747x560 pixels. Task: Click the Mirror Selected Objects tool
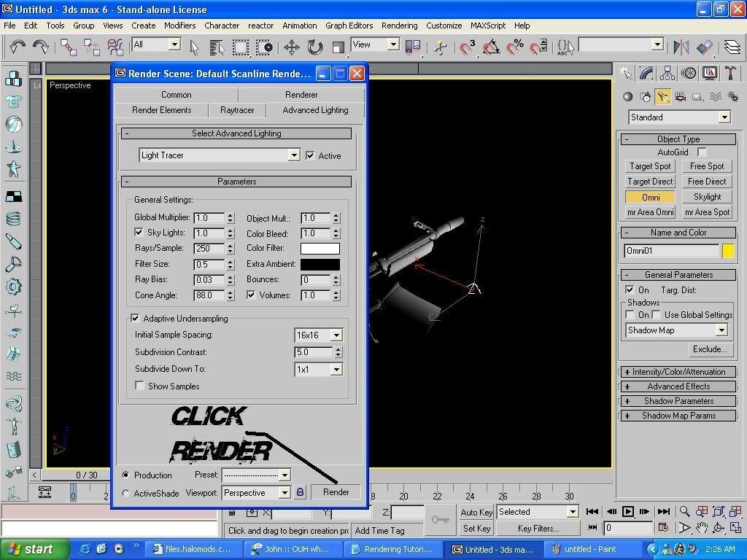click(x=681, y=47)
